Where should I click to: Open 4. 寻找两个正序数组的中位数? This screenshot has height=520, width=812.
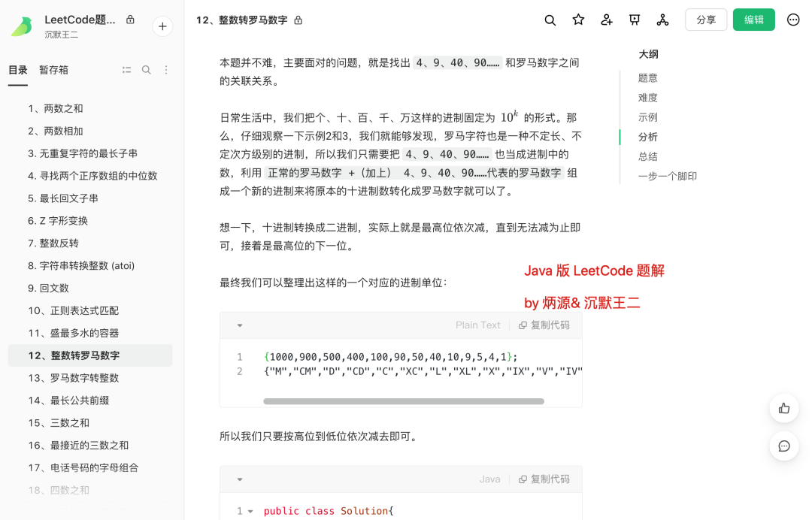pyautogui.click(x=90, y=176)
